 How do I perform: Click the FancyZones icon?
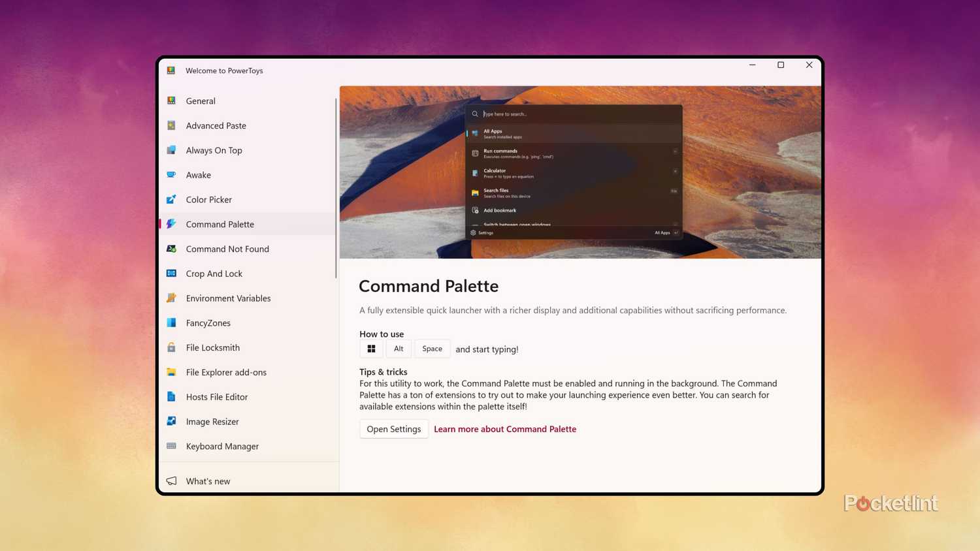click(171, 323)
